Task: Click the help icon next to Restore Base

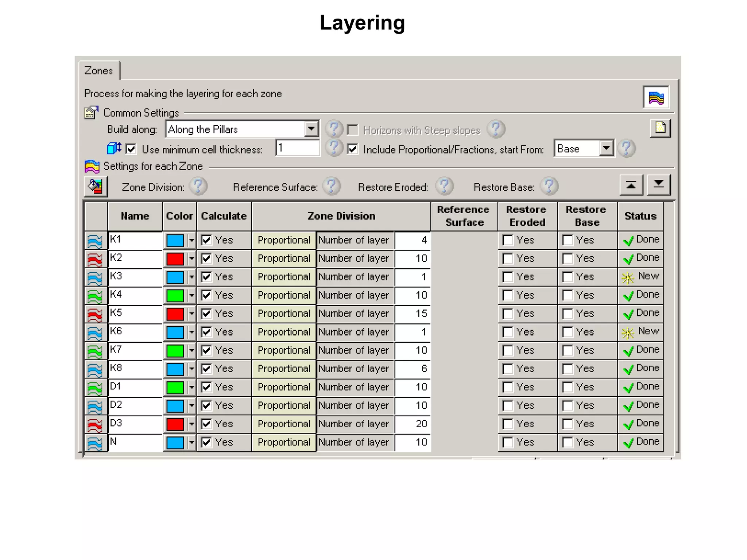Action: coord(549,186)
